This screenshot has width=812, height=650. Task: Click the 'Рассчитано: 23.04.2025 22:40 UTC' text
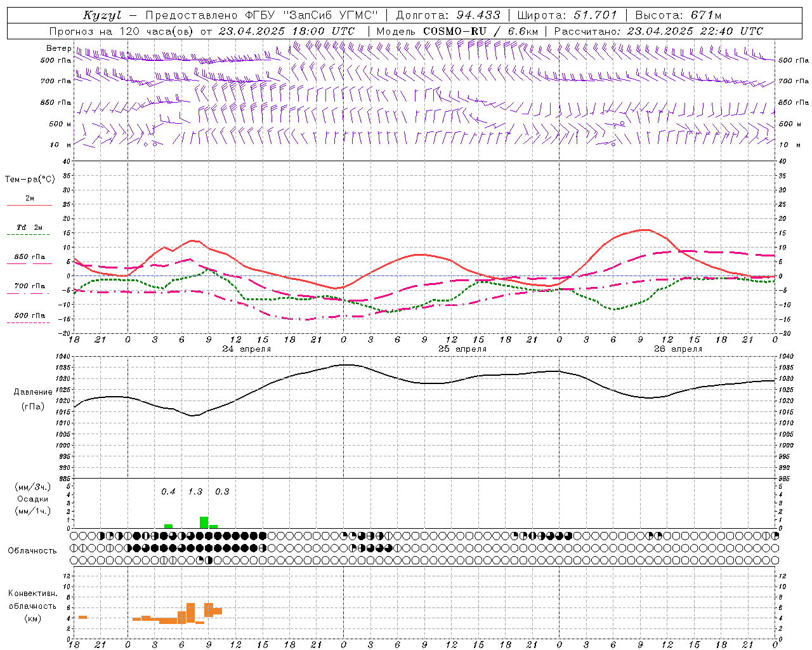tap(658, 31)
